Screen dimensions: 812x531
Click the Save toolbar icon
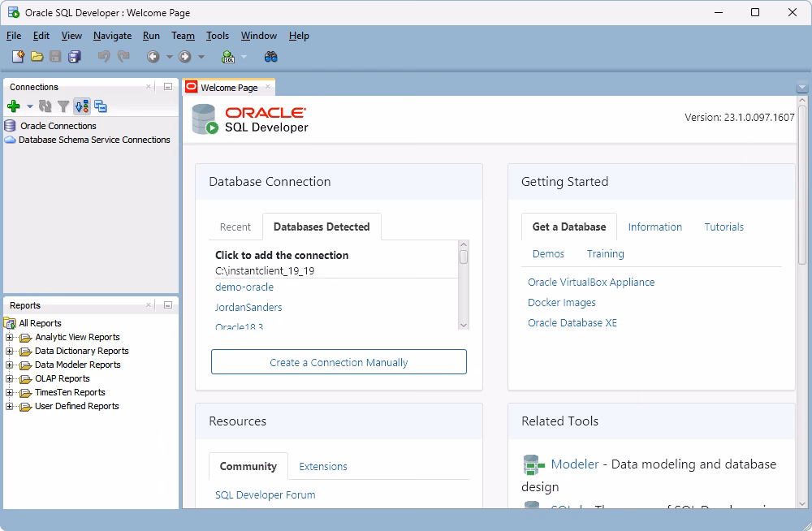tap(55, 57)
